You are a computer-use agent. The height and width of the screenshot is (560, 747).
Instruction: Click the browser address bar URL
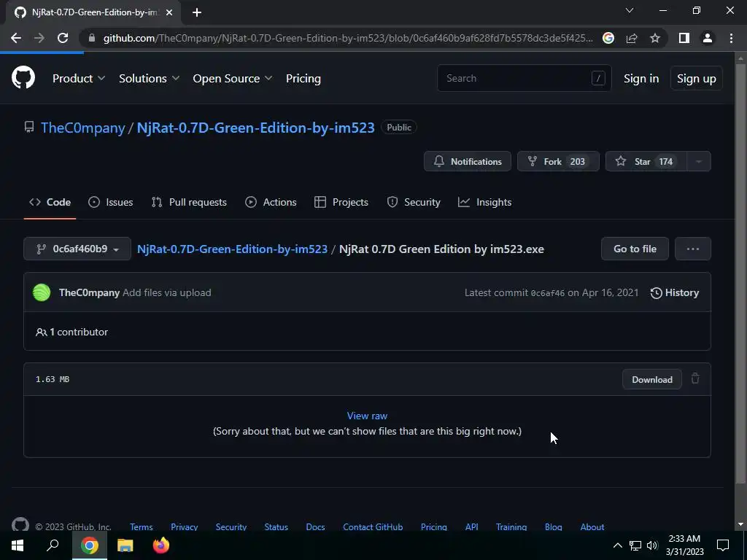coord(348,38)
